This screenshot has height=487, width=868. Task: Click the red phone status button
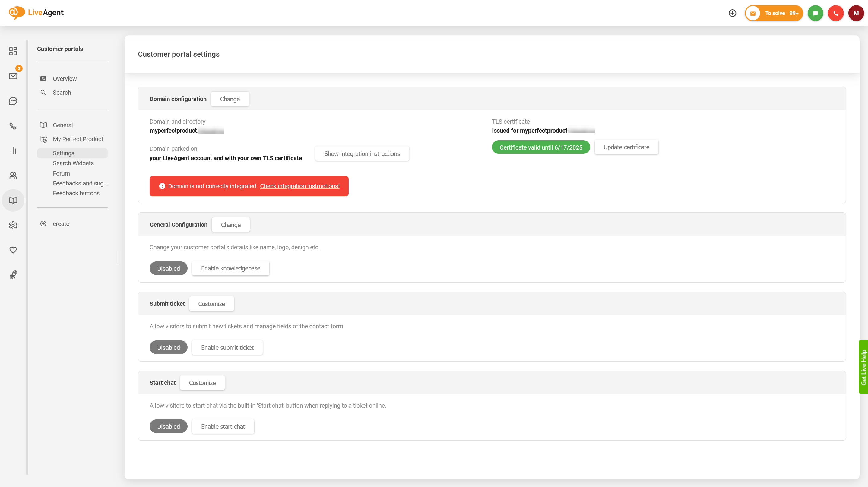(835, 13)
